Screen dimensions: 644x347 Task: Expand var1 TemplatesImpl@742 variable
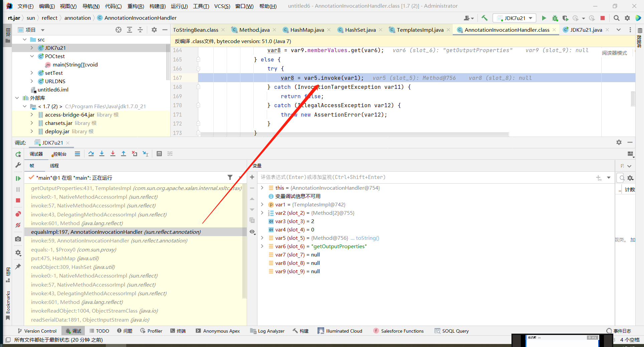[262, 204]
